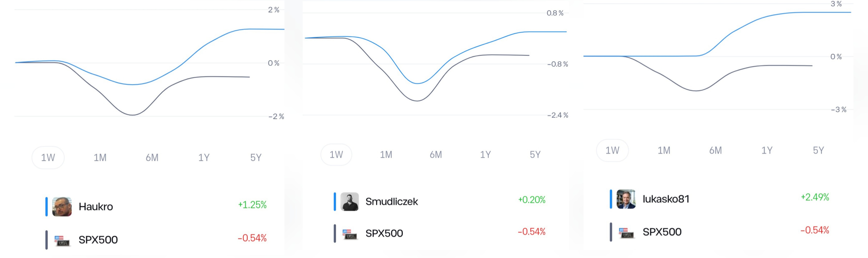Click Haukro's +1.25% return value
Viewport: 868px width, 258px height.
pyautogui.click(x=252, y=205)
